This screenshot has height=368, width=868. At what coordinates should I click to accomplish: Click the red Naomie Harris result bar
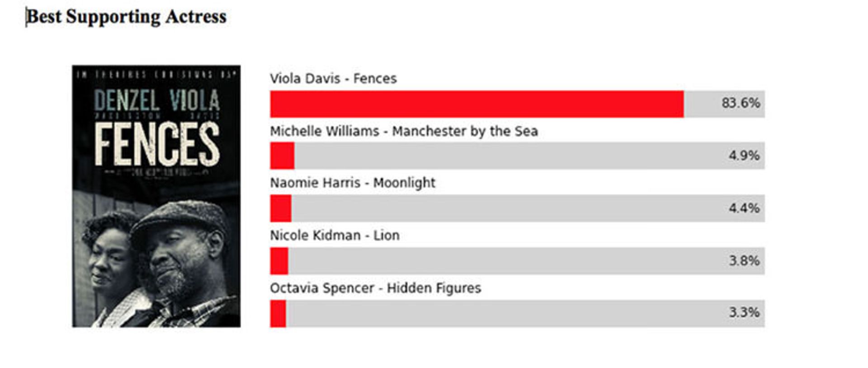(x=281, y=208)
